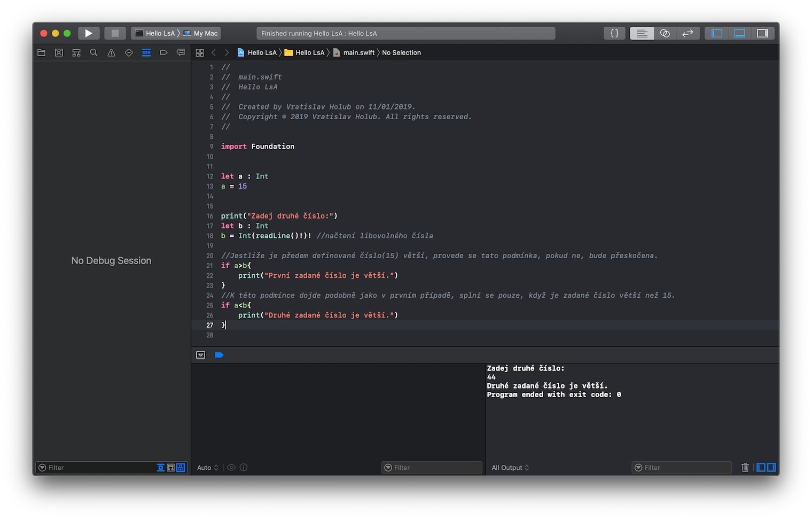812x519 pixels.
Task: Click the "if a<b{" line
Action: pyautogui.click(x=236, y=305)
